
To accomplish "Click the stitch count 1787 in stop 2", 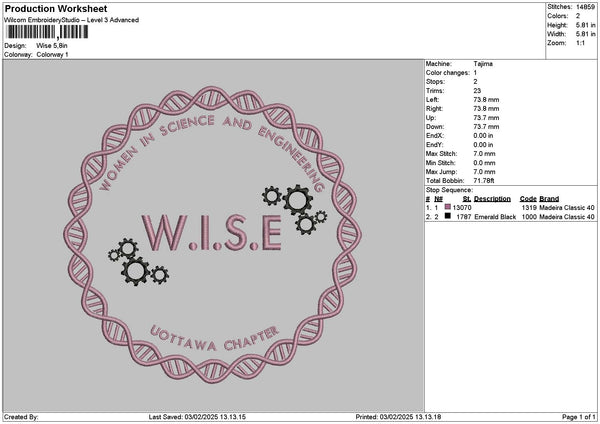I will [x=464, y=217].
